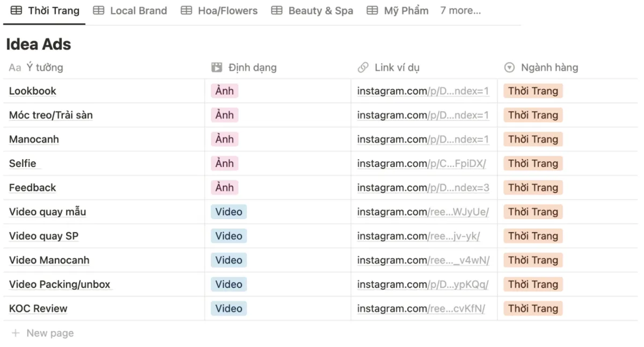
Task: Select the Idea Ads database title
Action: (39, 44)
